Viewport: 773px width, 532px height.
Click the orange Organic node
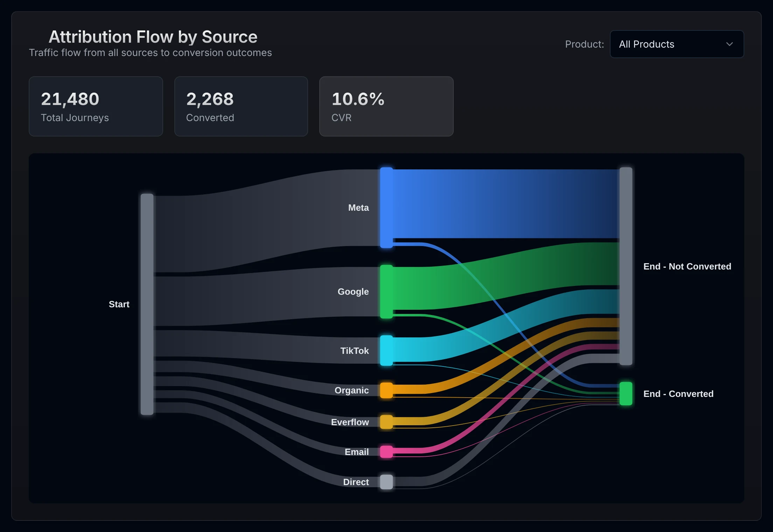[386, 390]
